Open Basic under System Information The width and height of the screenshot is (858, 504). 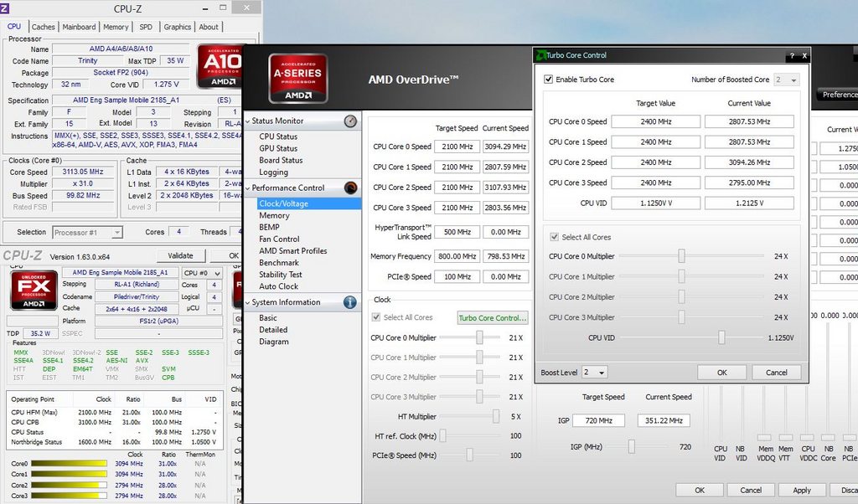click(x=267, y=318)
